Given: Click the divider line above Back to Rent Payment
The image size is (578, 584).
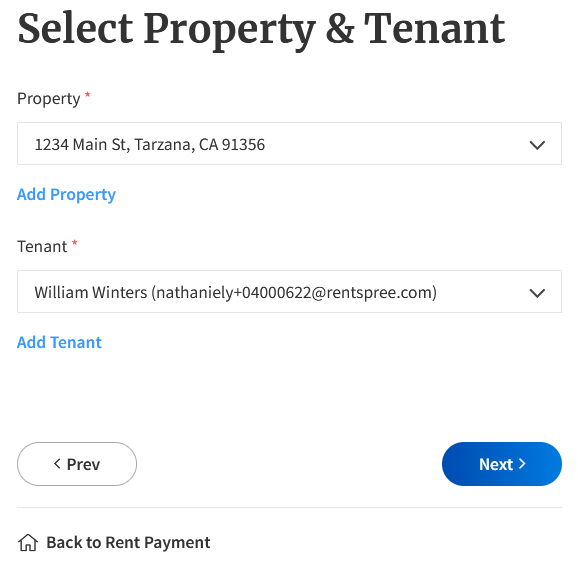Looking at the screenshot, I should coord(289,507).
